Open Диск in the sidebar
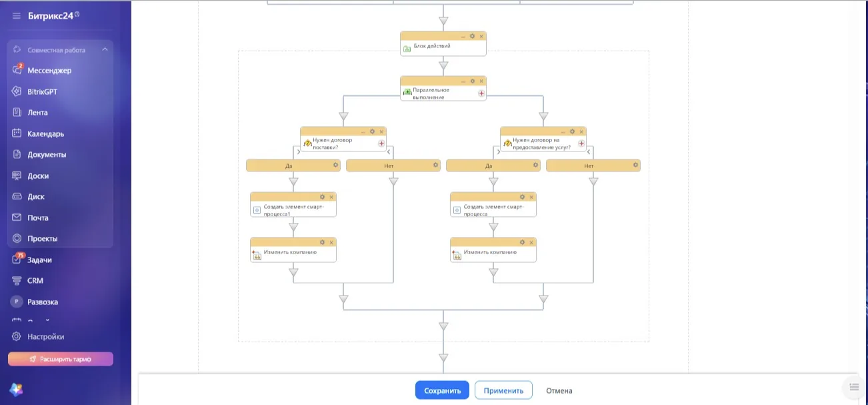 coord(36,197)
